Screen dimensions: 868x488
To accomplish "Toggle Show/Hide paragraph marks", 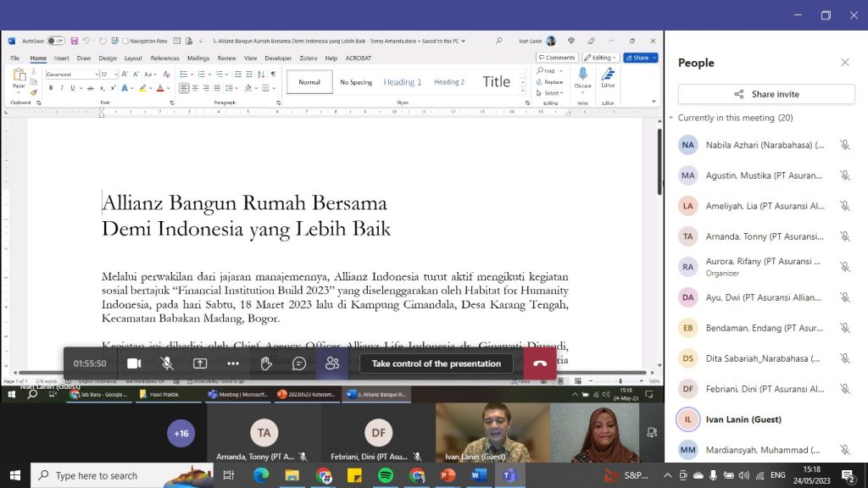I will pyautogui.click(x=273, y=75).
